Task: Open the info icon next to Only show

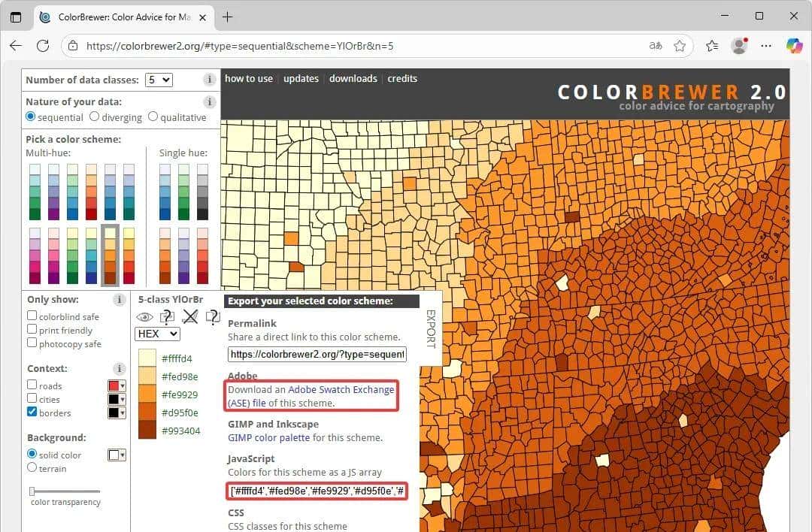Action: (x=119, y=300)
